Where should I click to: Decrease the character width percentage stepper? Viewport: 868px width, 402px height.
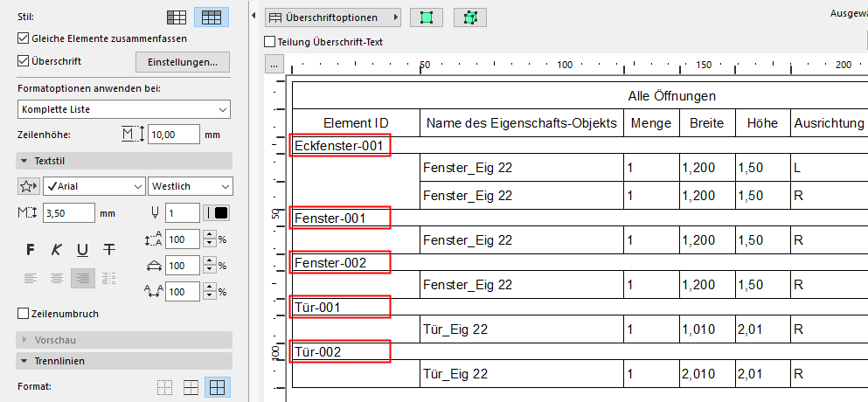209,270
